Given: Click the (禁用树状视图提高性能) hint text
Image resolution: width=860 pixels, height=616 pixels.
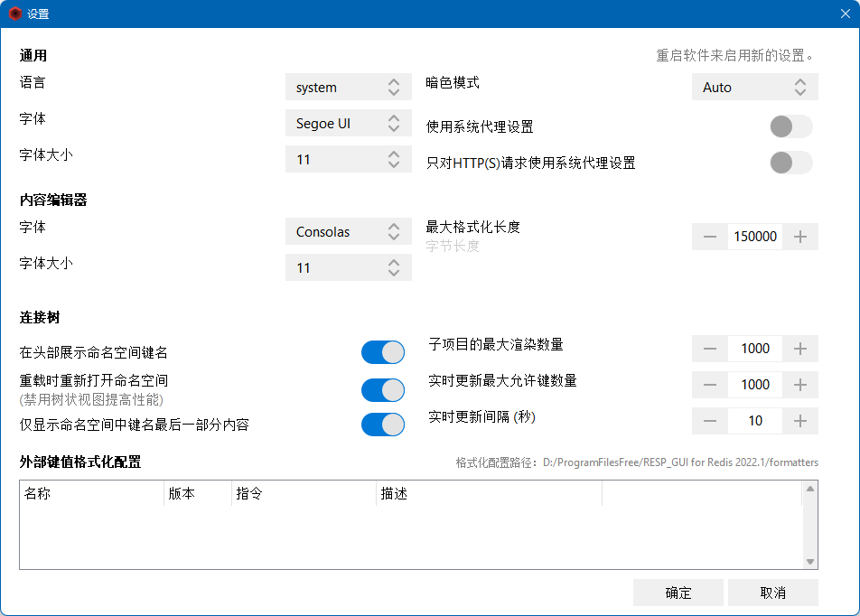Looking at the screenshot, I should tap(91, 399).
